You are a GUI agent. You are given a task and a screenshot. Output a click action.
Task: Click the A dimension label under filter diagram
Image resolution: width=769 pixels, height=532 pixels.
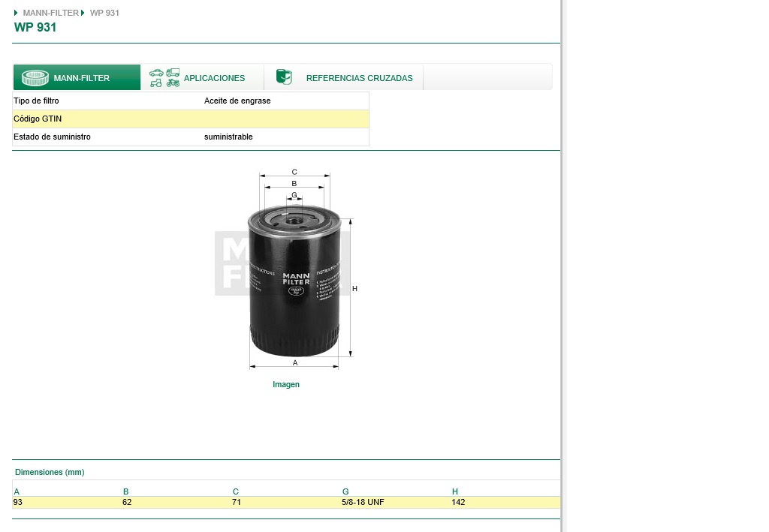click(295, 362)
